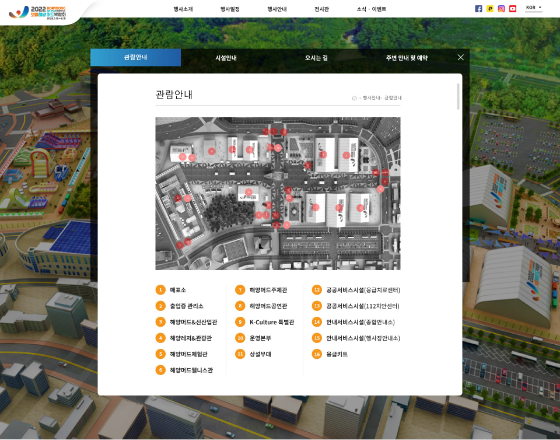The width and height of the screenshot is (560, 440).
Task: Select orange number 9 K-Culture marker
Action: click(240, 322)
